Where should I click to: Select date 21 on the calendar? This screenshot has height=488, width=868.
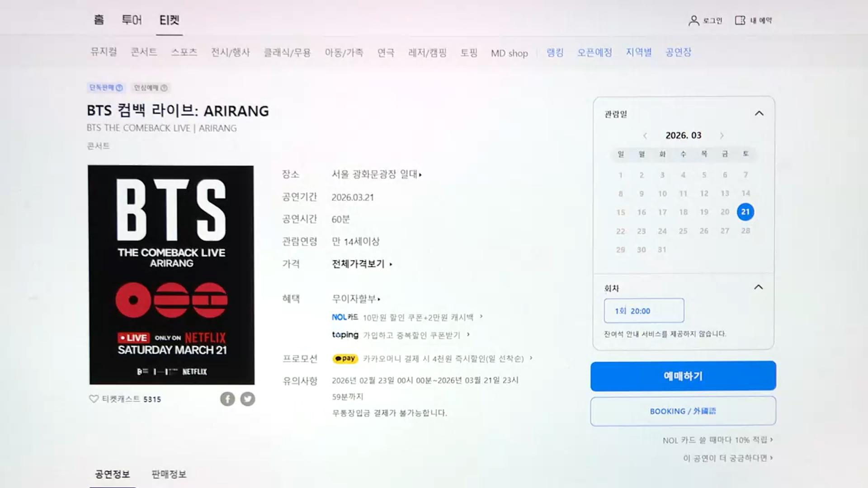click(x=745, y=212)
